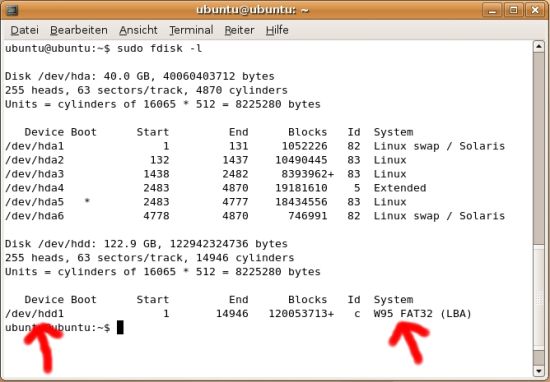Click the start value '1438'
This screenshot has width=550, height=382.
pyautogui.click(x=156, y=174)
